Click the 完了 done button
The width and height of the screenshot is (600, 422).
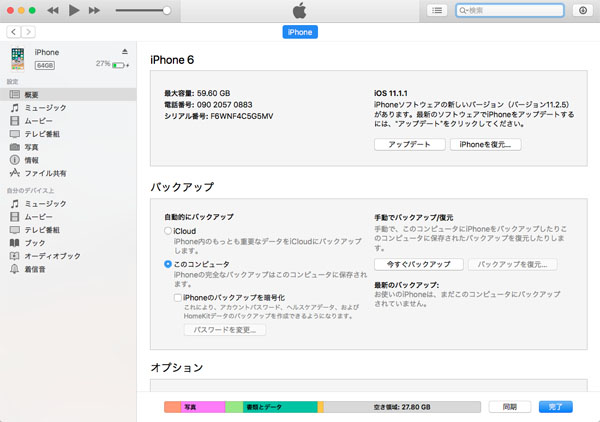click(x=556, y=407)
